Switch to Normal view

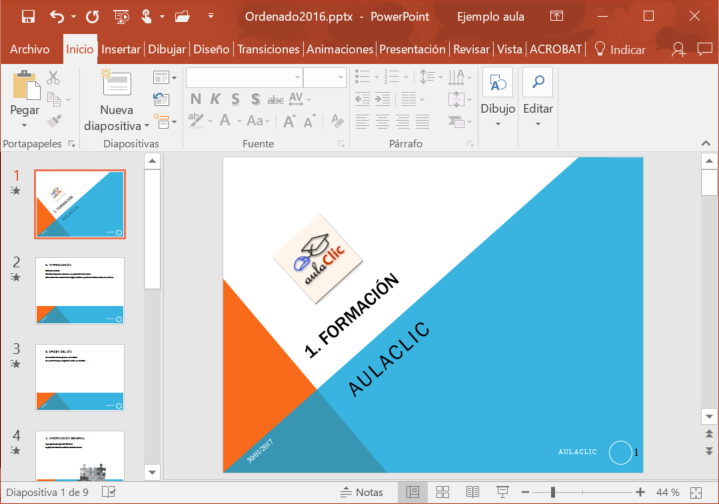coord(413,492)
